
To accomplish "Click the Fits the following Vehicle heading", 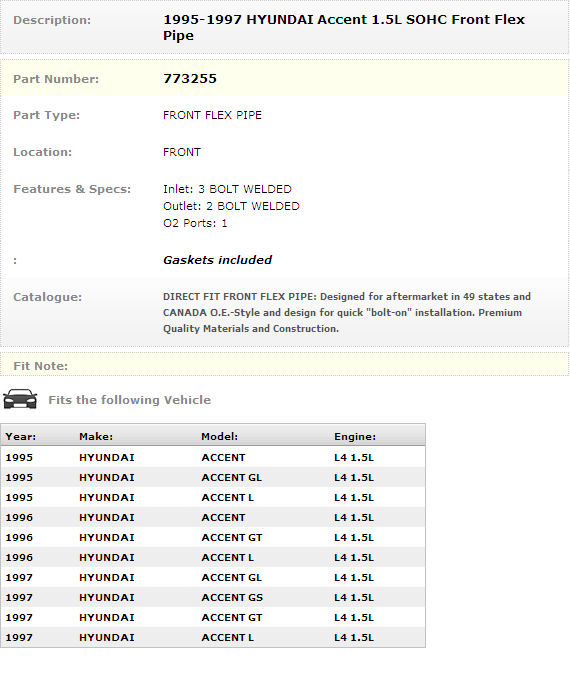I will [x=130, y=400].
